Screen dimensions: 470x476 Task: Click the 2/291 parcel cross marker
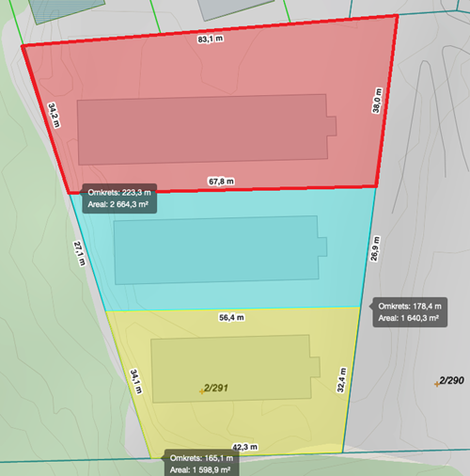click(x=201, y=391)
